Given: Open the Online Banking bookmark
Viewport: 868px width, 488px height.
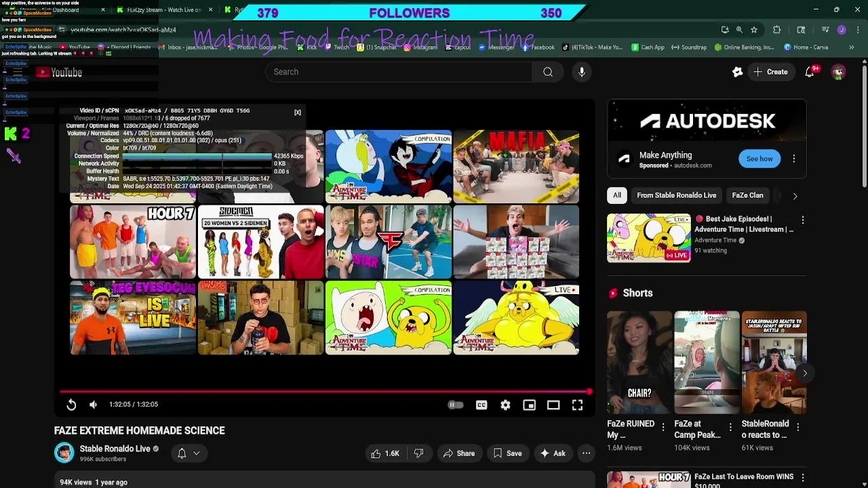Looking at the screenshot, I should pos(744,47).
